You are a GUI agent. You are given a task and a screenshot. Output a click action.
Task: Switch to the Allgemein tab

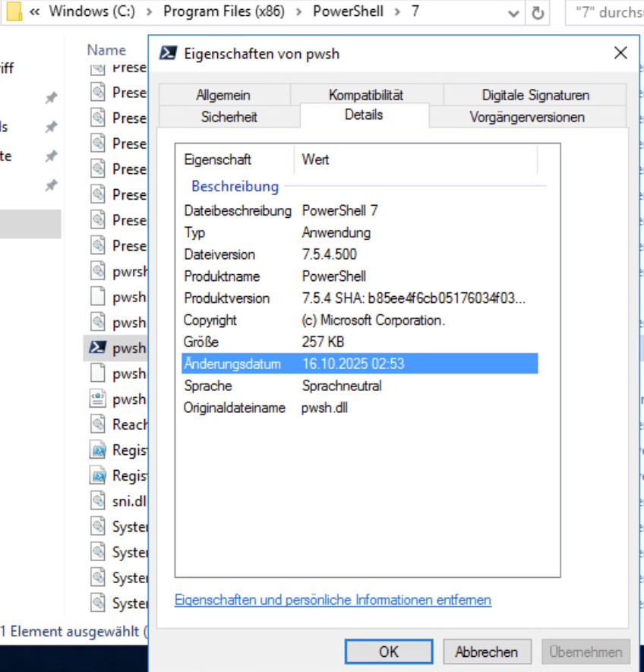click(223, 95)
